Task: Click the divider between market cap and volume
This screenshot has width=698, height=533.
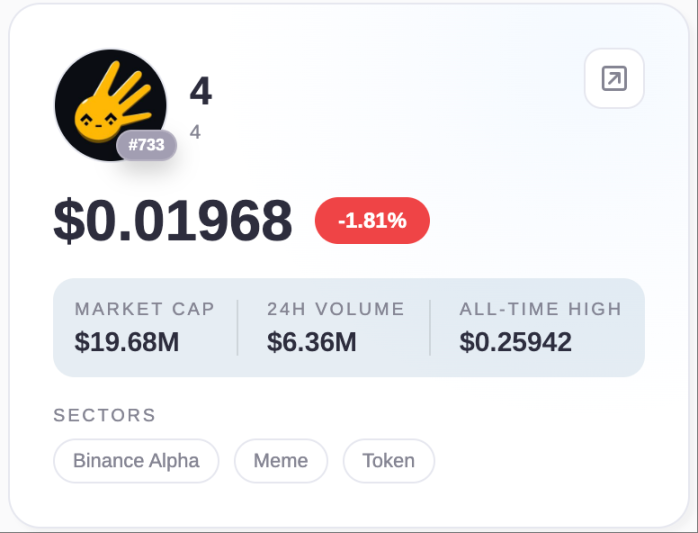Action: [238, 327]
